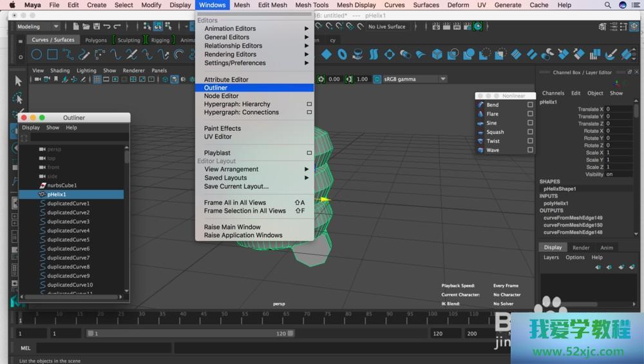Click the NURBS square shelf icon

[x=52, y=55]
